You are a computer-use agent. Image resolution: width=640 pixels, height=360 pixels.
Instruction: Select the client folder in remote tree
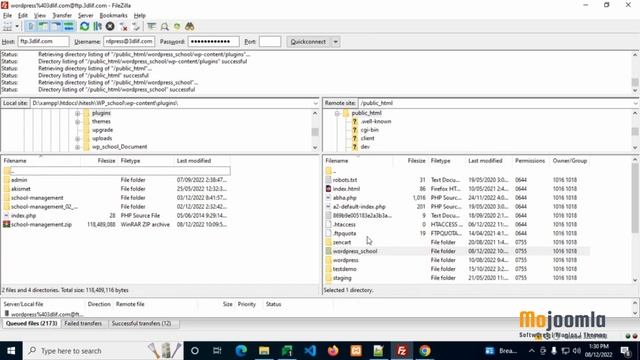(367, 138)
